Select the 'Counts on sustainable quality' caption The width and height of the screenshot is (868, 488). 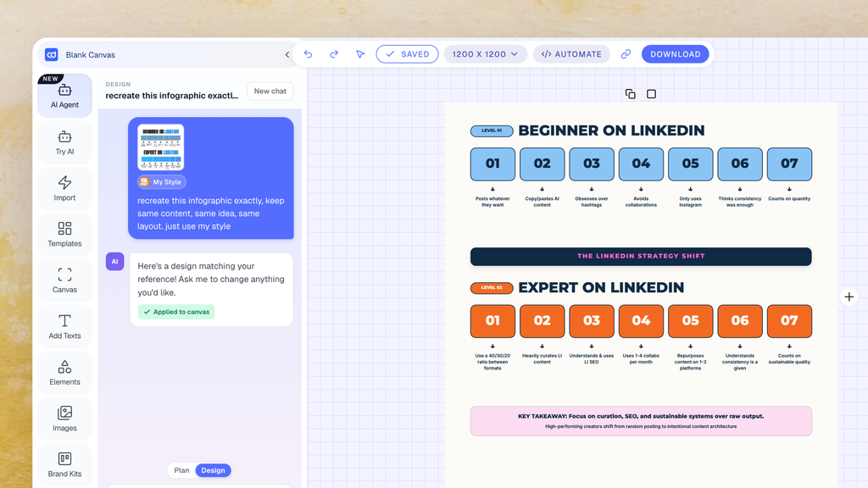pyautogui.click(x=789, y=358)
